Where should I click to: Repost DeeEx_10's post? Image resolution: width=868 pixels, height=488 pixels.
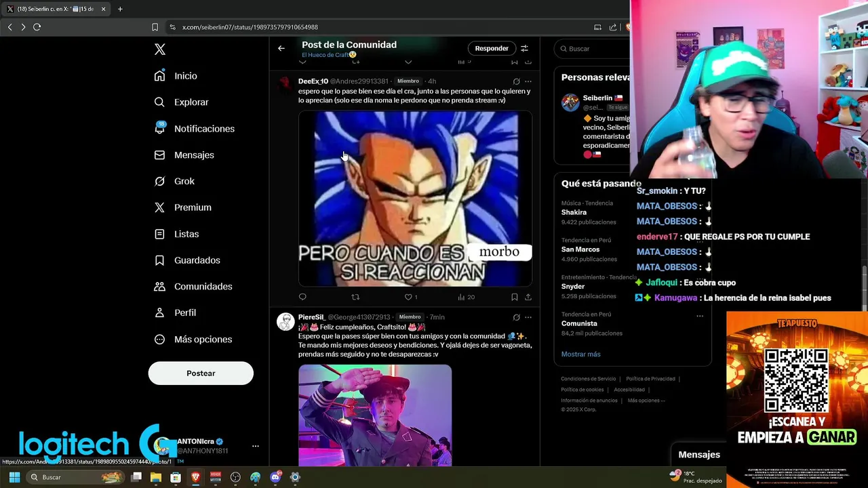pos(355,297)
